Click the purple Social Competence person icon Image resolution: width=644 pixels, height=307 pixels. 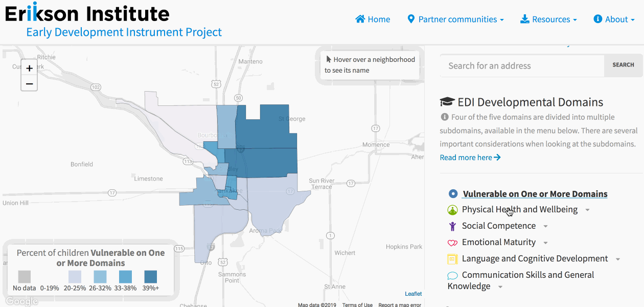[x=452, y=226]
